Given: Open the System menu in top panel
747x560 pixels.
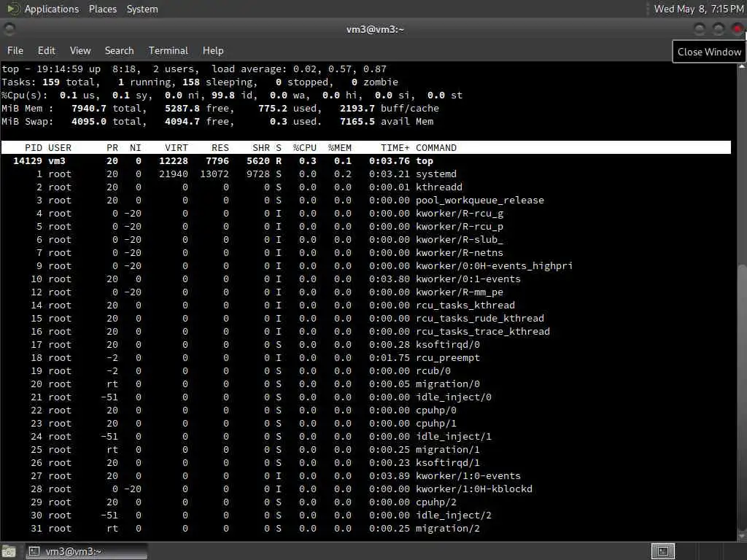Looking at the screenshot, I should point(142,9).
